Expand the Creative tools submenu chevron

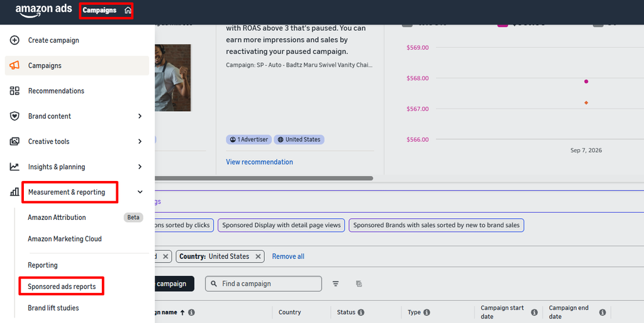point(140,141)
